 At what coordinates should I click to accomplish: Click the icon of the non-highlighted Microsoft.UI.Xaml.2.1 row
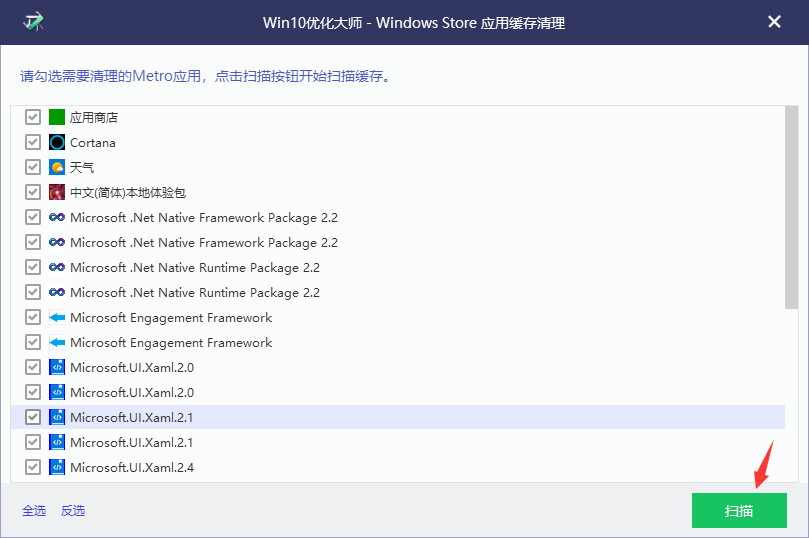[x=57, y=442]
